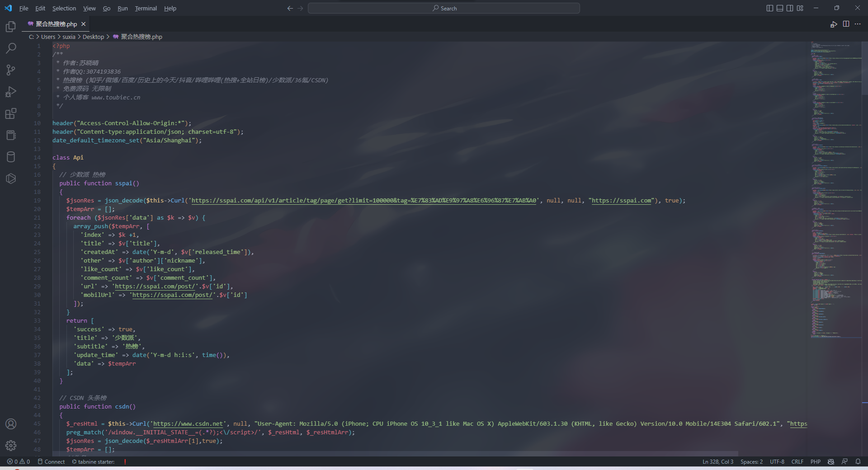Open the Extensions view
The image size is (868, 470).
11,113
